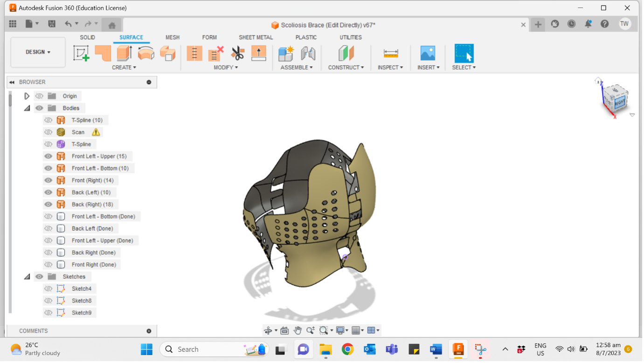The image size is (644, 363).
Task: Open the data panel grid icon
Action: [13, 24]
